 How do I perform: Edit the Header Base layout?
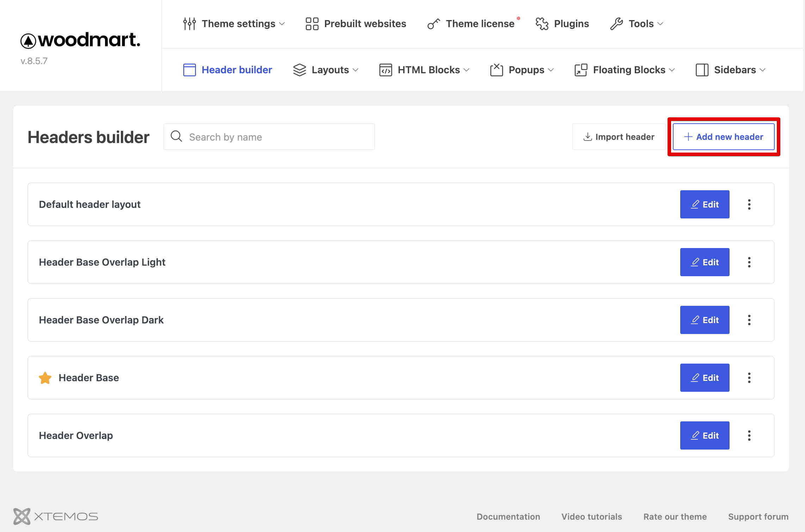click(x=705, y=378)
